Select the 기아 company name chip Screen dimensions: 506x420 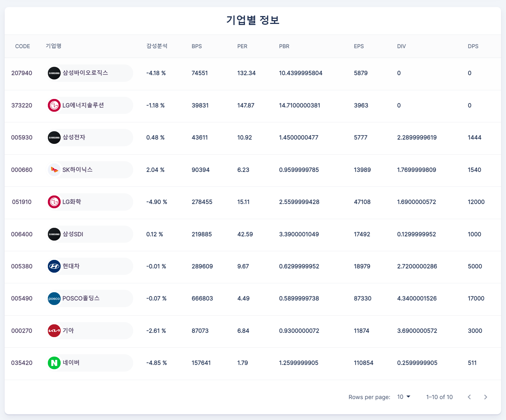coord(90,331)
